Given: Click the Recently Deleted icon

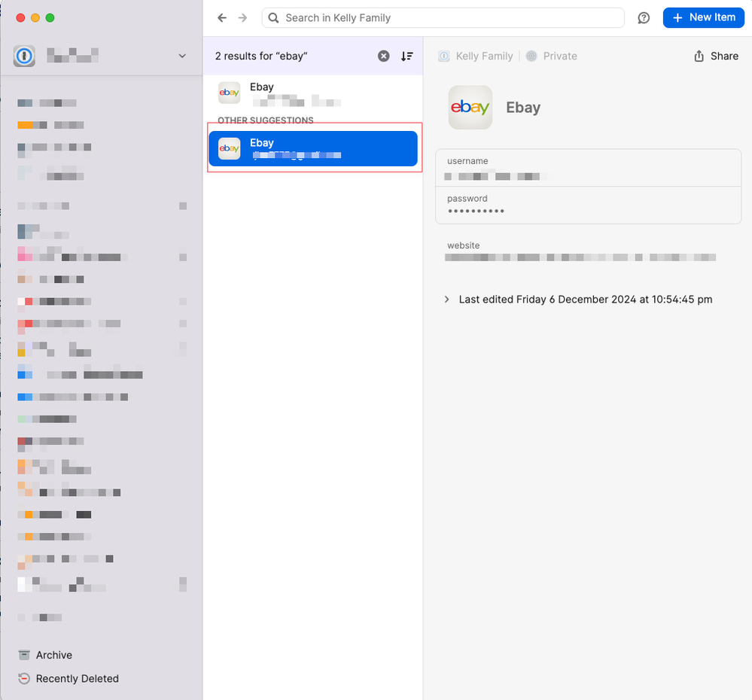Looking at the screenshot, I should point(24,678).
